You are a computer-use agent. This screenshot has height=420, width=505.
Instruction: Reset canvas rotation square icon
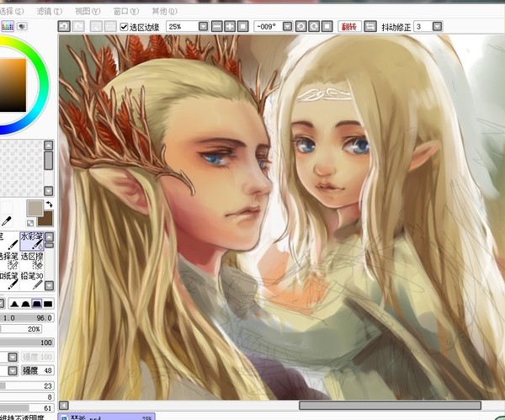pos(327,26)
